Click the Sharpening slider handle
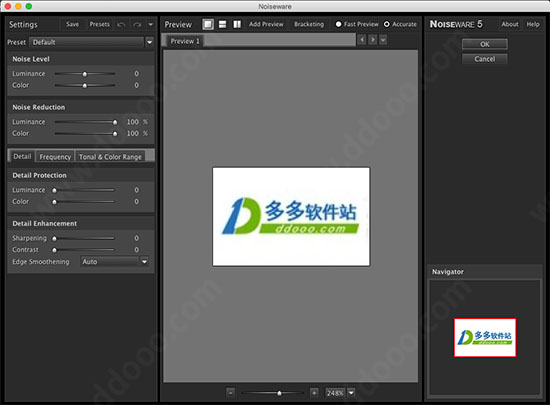Viewport: 550px width, 405px height. (54, 238)
